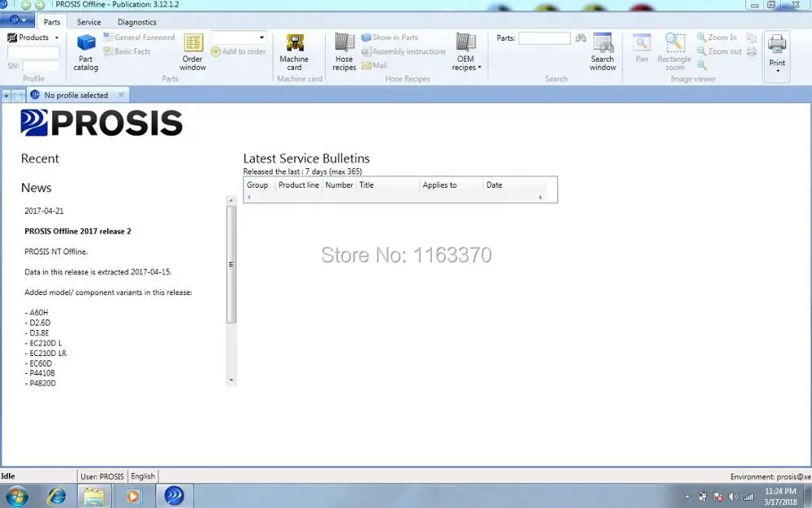Click the volume icon in system tray

[x=733, y=497]
